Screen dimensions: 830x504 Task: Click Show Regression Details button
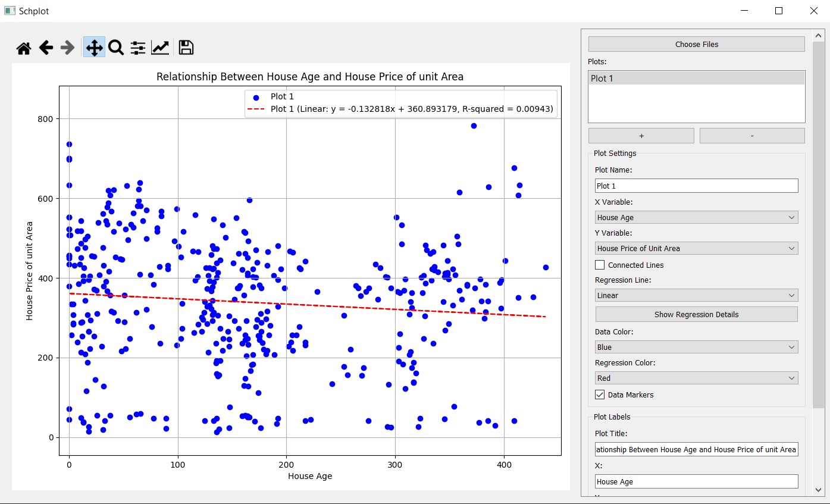[x=696, y=315]
